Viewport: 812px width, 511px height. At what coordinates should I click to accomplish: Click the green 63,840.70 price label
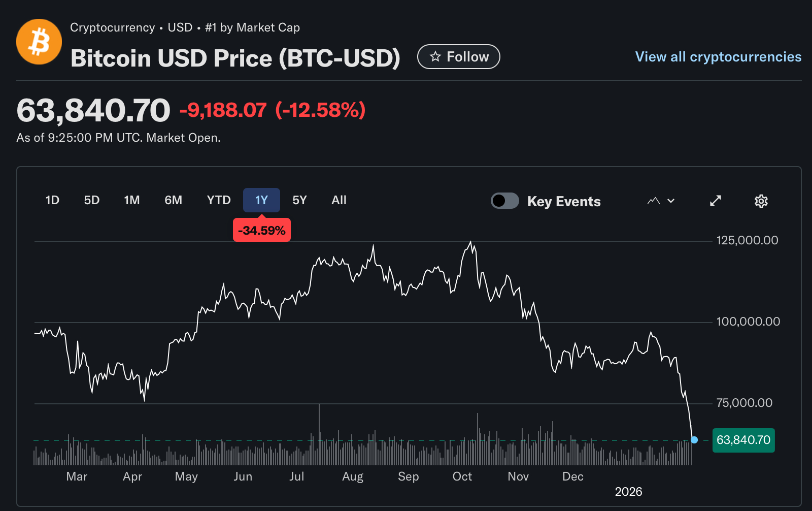click(743, 440)
